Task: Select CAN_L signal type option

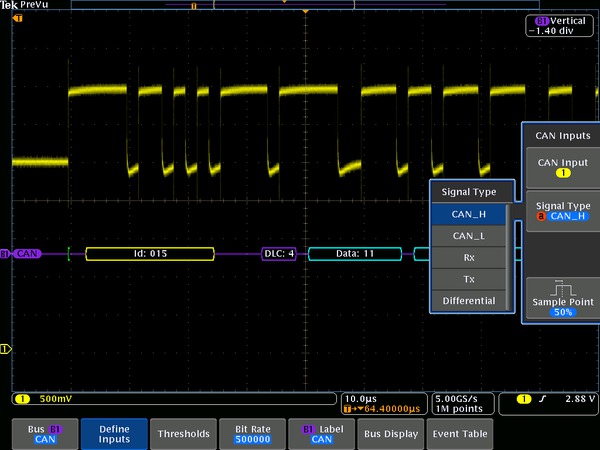Action: tap(469, 235)
